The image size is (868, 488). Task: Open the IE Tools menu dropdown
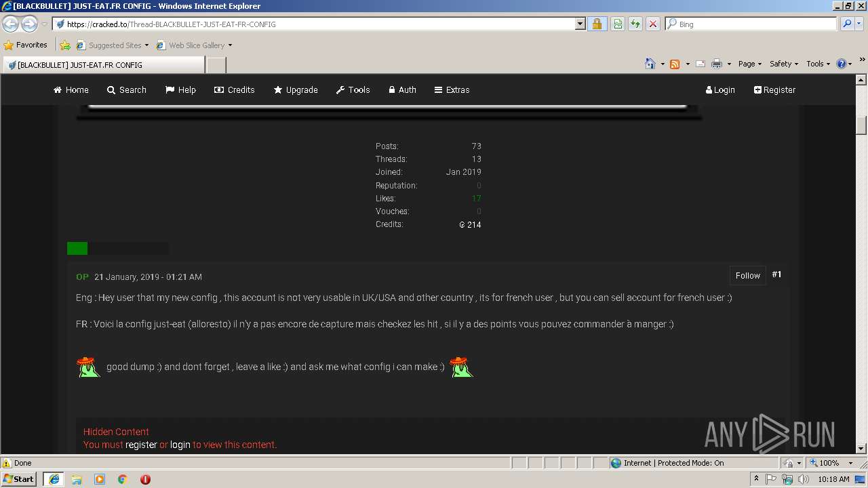pyautogui.click(x=818, y=64)
